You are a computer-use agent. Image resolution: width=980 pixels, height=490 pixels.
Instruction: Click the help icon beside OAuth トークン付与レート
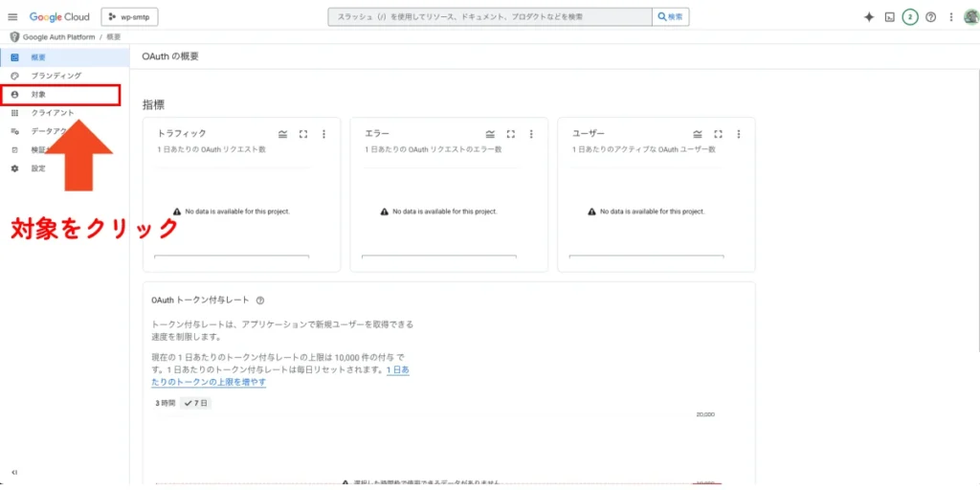pos(260,301)
